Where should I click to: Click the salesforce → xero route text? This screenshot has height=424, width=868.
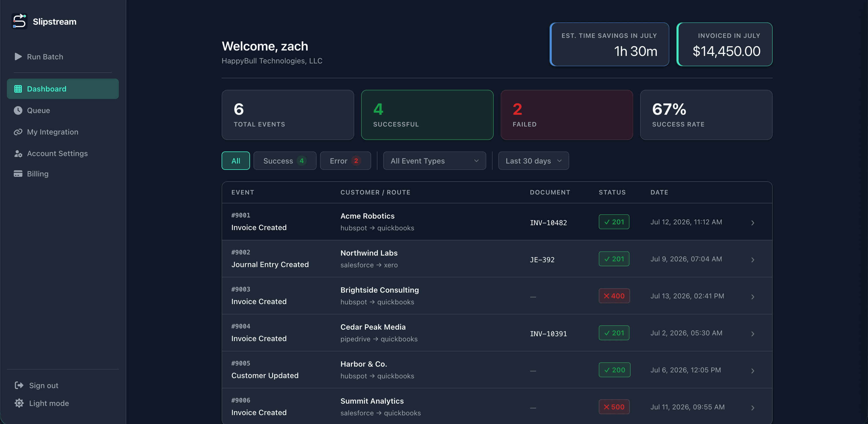pyautogui.click(x=369, y=265)
